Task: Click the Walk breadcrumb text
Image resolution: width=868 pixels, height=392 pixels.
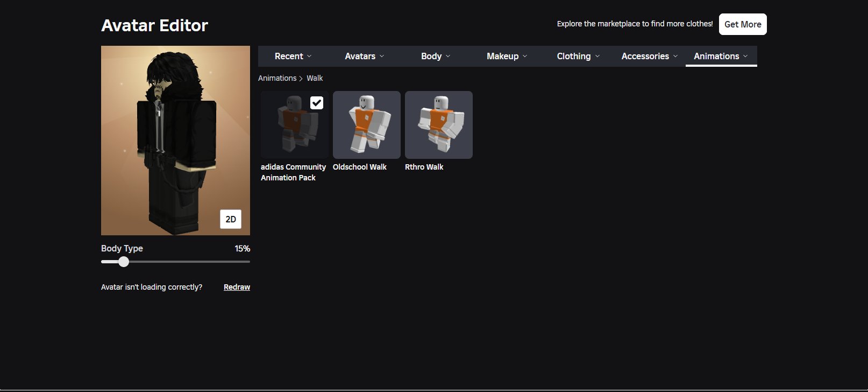Action: [315, 78]
